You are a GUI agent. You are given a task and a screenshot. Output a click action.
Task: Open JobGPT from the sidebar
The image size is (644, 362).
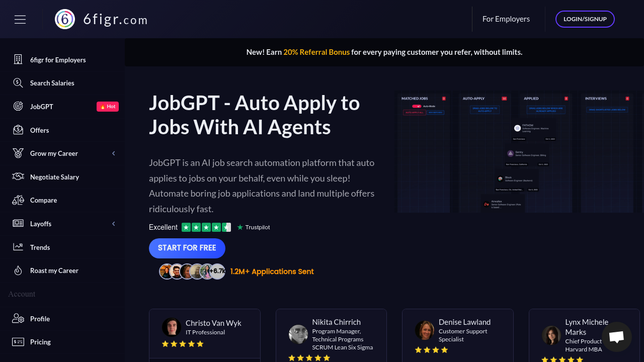coord(18,106)
